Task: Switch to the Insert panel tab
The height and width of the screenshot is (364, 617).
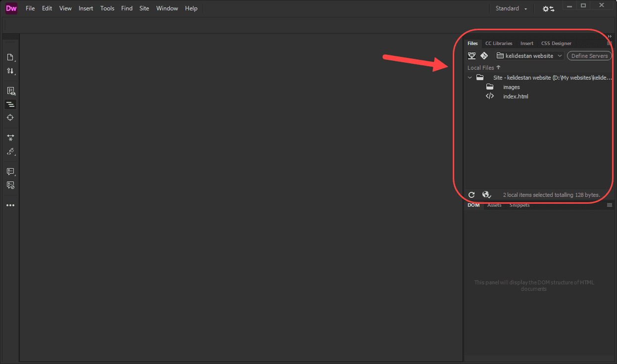Action: pos(527,44)
